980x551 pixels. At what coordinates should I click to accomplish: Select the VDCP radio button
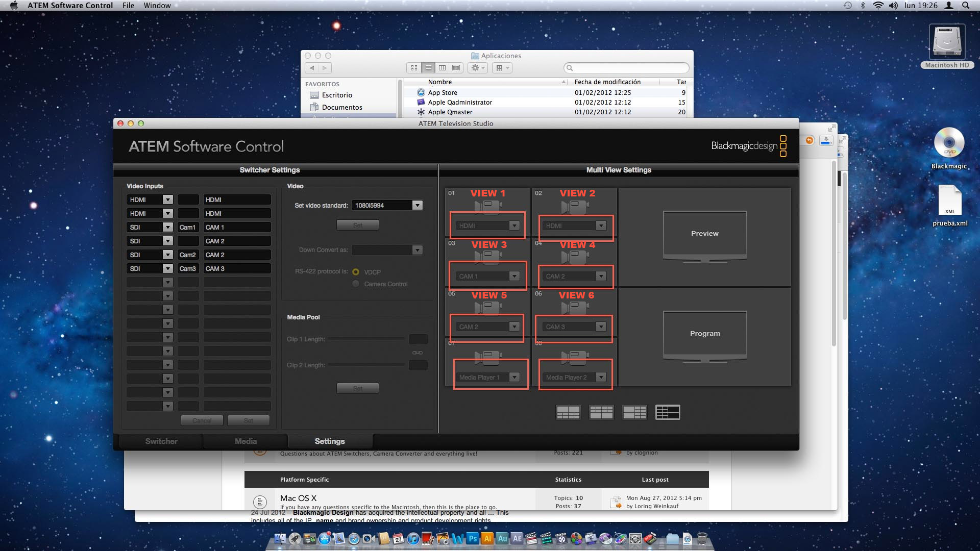coord(356,272)
